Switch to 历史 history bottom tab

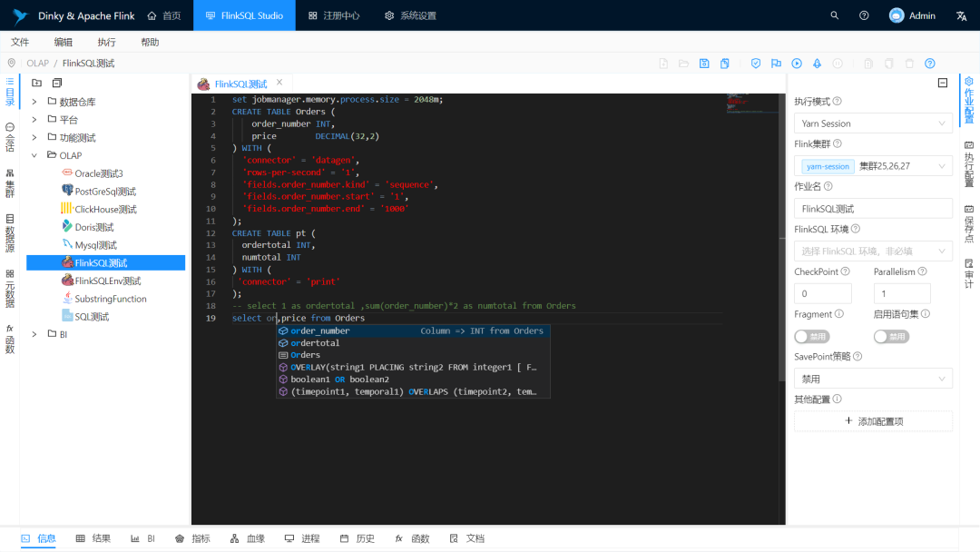point(357,538)
